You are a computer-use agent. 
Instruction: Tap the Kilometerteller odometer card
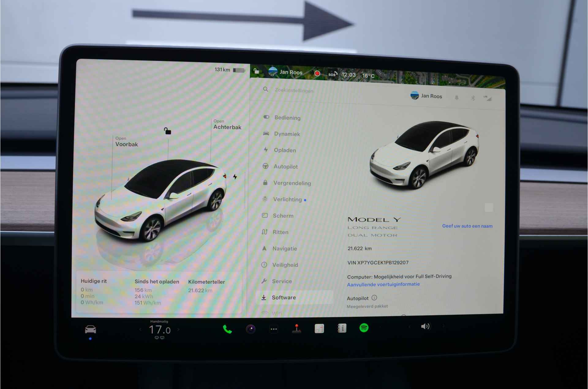[206, 286]
